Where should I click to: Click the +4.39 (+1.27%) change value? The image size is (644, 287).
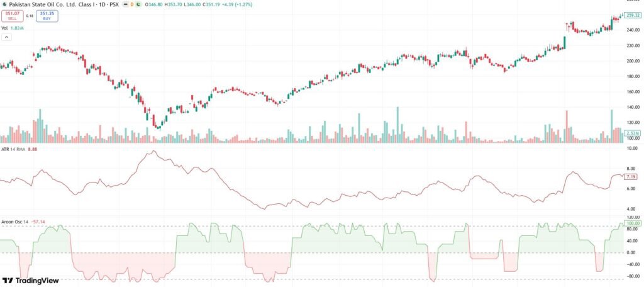click(x=237, y=4)
